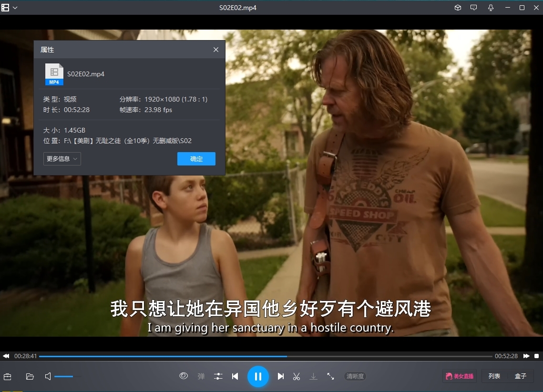543x392 pixels.
Task: Open the 美女直播 live stream link
Action: pyautogui.click(x=460, y=376)
